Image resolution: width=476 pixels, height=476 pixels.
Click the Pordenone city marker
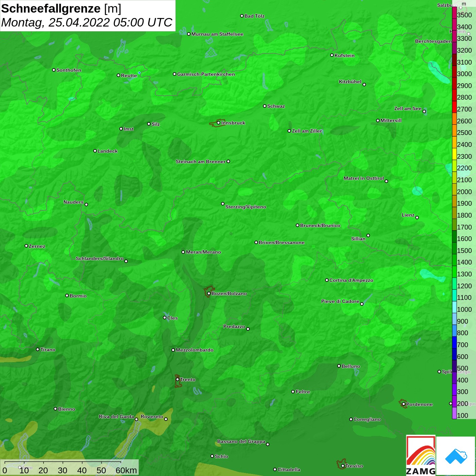[x=404, y=404]
